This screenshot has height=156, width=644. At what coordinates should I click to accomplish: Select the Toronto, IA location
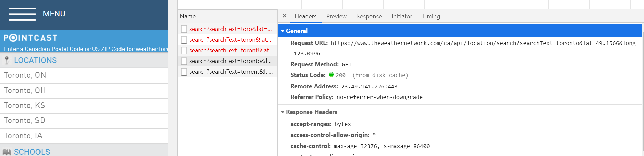click(x=84, y=136)
